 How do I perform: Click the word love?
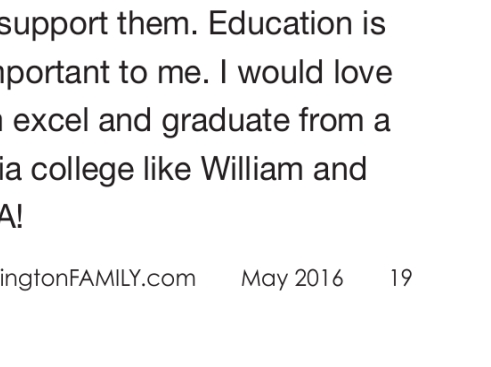tap(363, 71)
